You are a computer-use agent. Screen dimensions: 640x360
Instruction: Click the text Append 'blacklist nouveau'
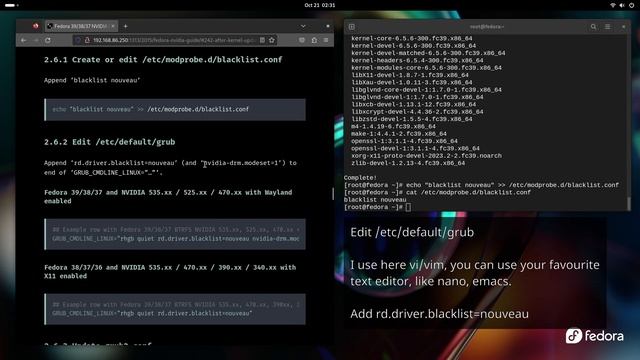click(92, 80)
